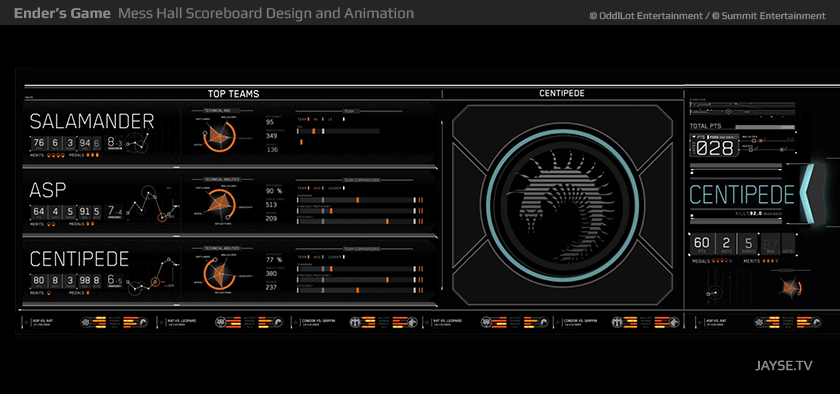Expand the PTS dropdown arrow above 028
This screenshot has width=840, height=394.
pyautogui.click(x=695, y=137)
